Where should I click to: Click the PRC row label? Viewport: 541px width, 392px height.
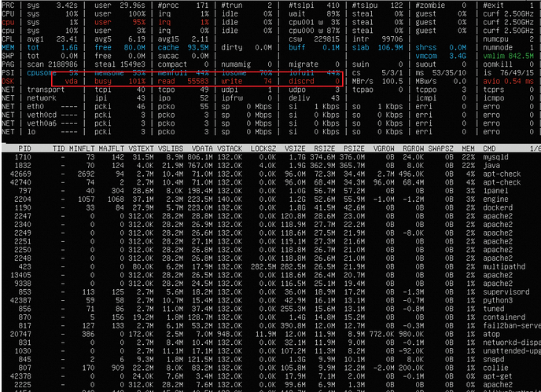coord(8,5)
